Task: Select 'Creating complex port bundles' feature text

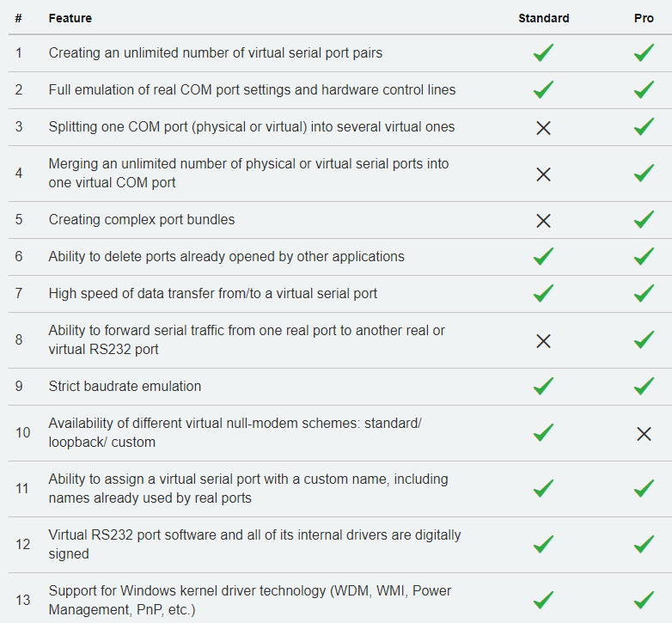Action: click(142, 219)
